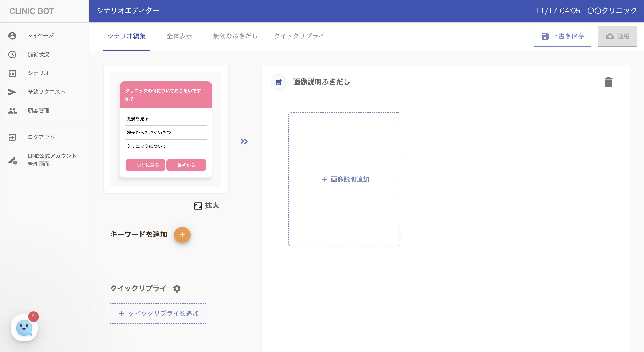Click the LINE official account admin icon
The height and width of the screenshot is (352, 644).
12,160
